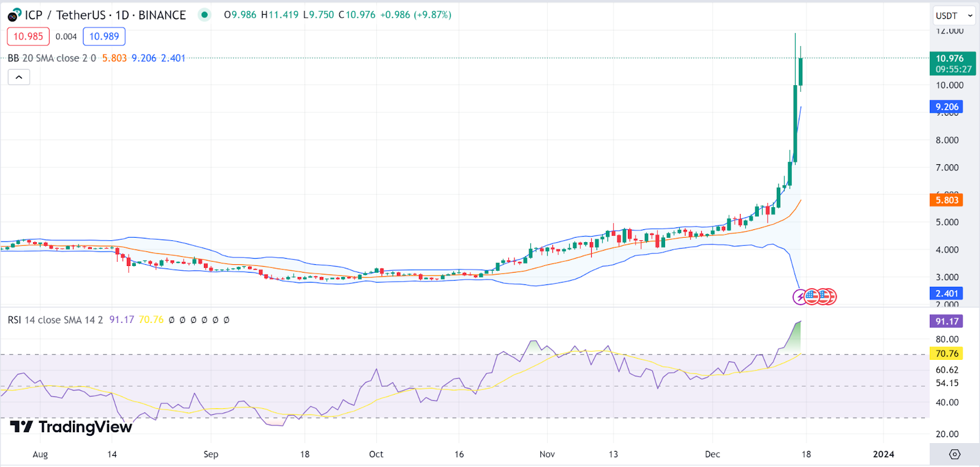
Task: Click the TradingView logo
Action: point(71,427)
